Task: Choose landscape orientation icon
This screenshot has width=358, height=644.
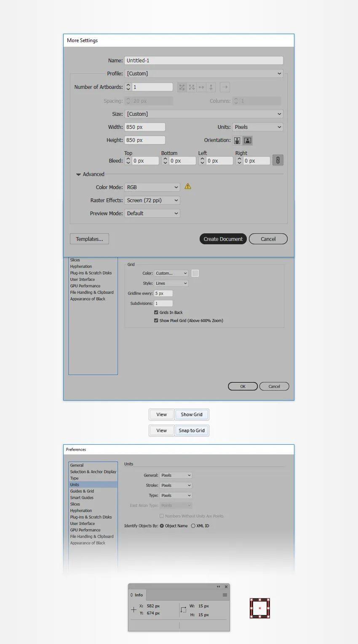Action: [248, 140]
